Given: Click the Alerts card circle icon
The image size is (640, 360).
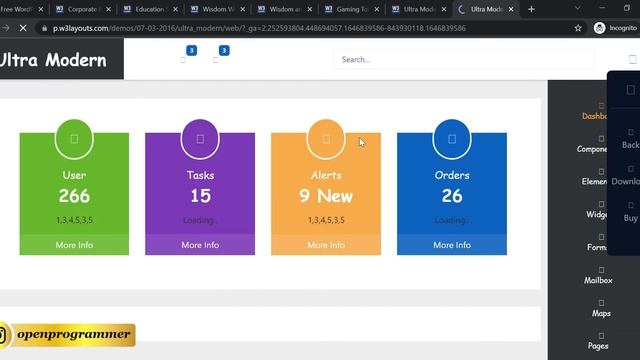Looking at the screenshot, I should pos(326,139).
